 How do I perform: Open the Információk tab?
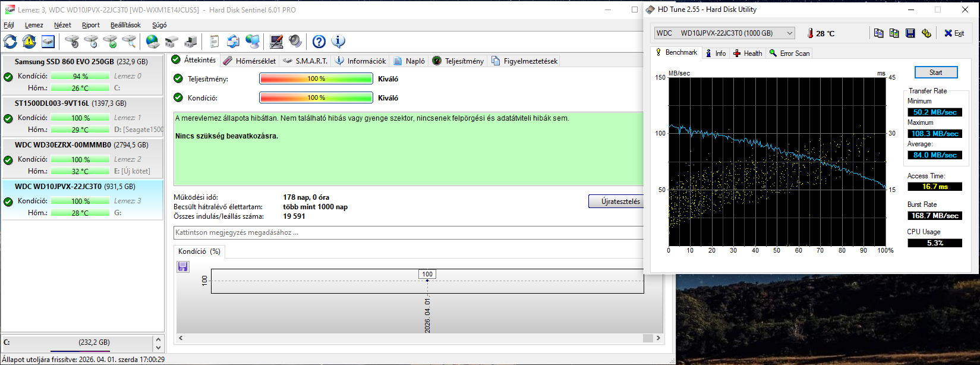click(x=361, y=61)
